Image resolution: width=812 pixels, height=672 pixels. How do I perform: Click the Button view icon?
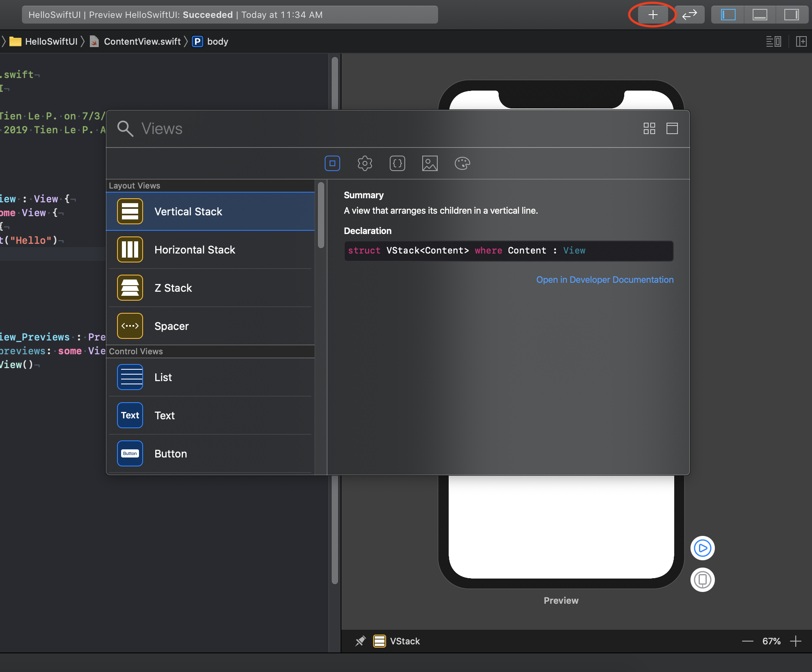(x=130, y=454)
